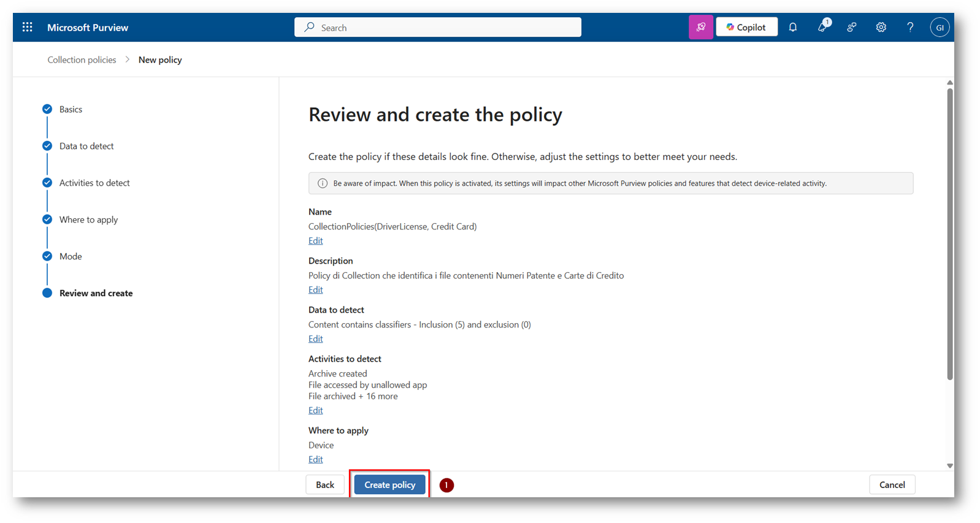Edit the policy Description
Image resolution: width=980 pixels, height=523 pixels.
click(x=315, y=289)
